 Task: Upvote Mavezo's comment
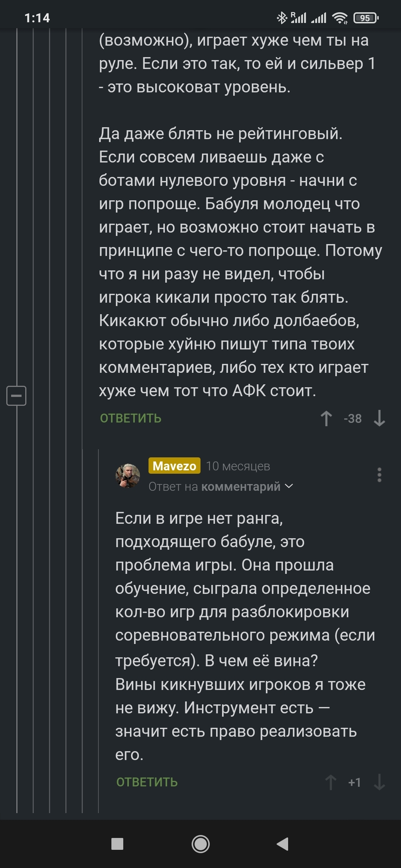(x=331, y=782)
